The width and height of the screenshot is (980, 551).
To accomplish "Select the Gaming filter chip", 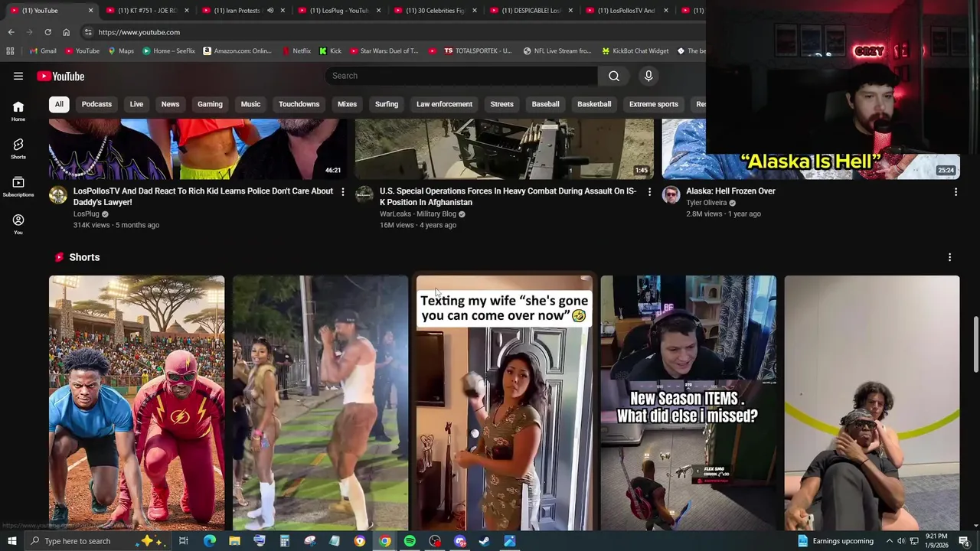I will pos(210,104).
